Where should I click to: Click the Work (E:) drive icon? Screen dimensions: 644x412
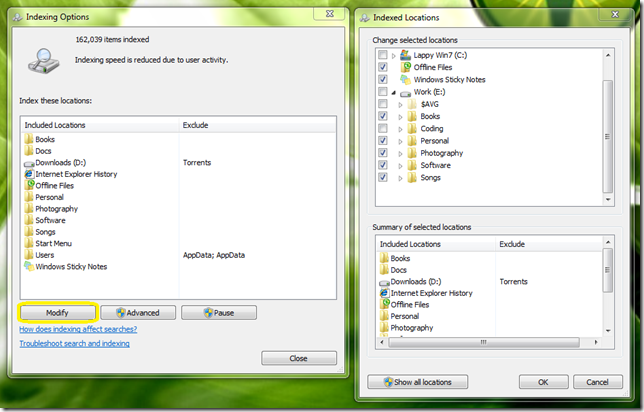pos(406,93)
